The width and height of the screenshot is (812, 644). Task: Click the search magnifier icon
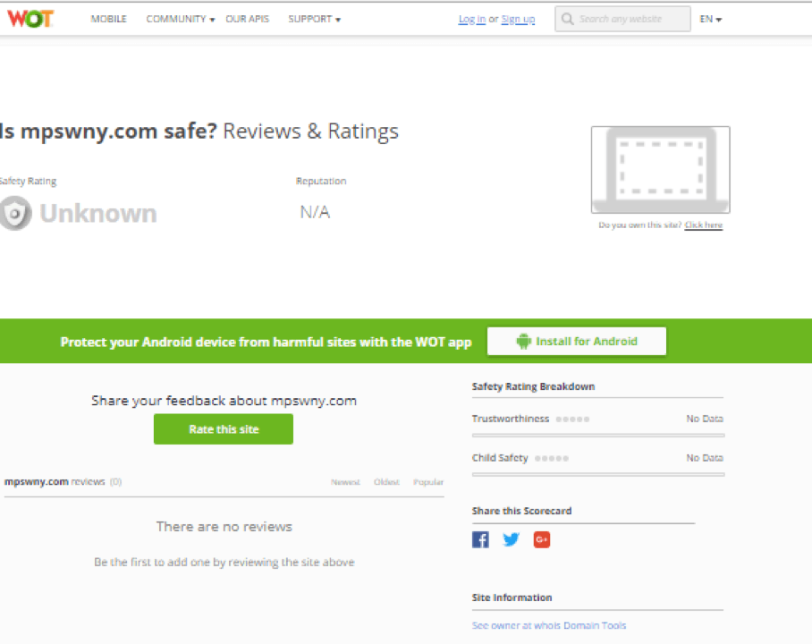(567, 19)
